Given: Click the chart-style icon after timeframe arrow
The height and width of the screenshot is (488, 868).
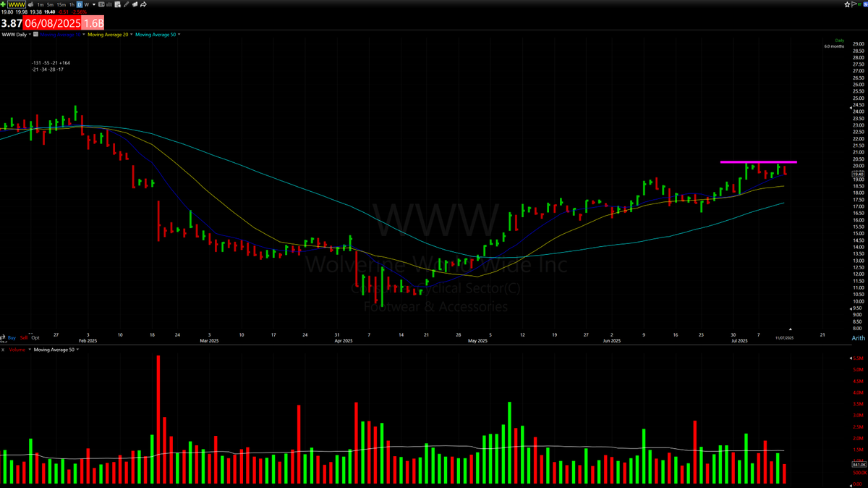Looking at the screenshot, I should (102, 4).
